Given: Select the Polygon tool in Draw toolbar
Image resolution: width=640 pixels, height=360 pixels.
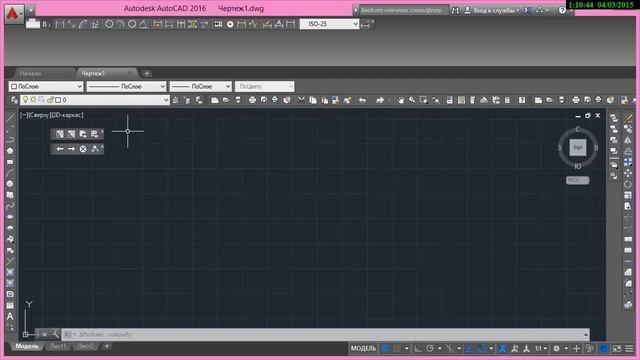Looking at the screenshot, I should tap(10, 151).
